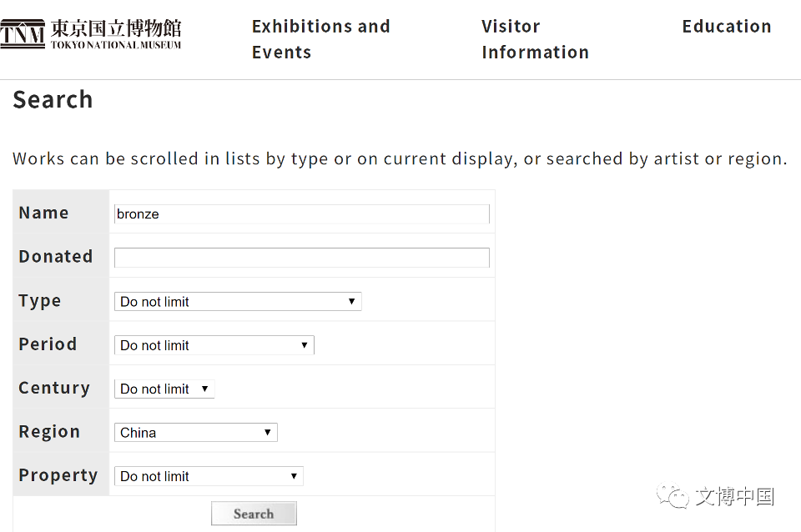Expand the Property dropdown
The image size is (801, 532).
click(209, 476)
